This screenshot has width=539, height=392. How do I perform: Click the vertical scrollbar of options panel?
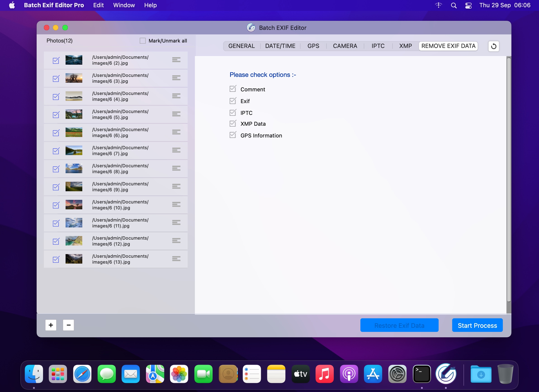coord(508,180)
